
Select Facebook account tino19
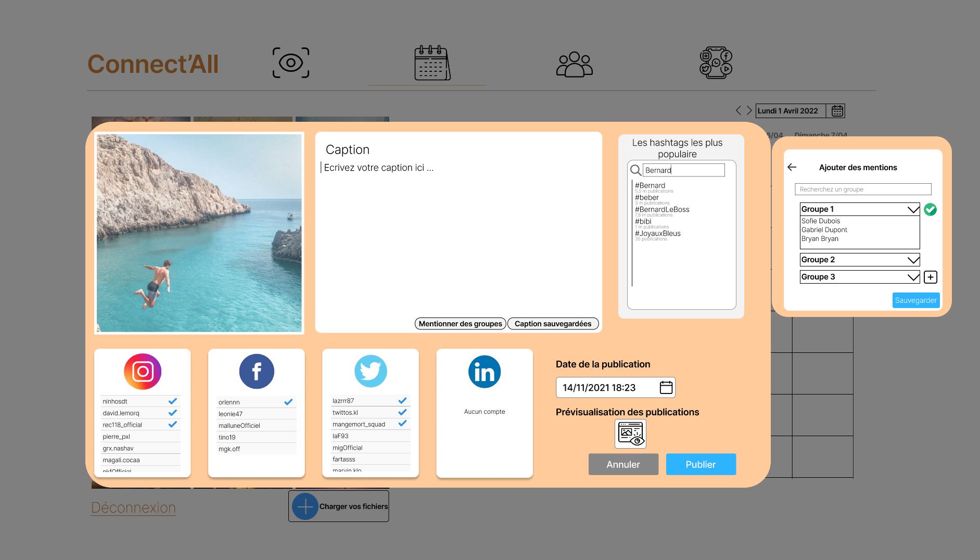point(257,437)
